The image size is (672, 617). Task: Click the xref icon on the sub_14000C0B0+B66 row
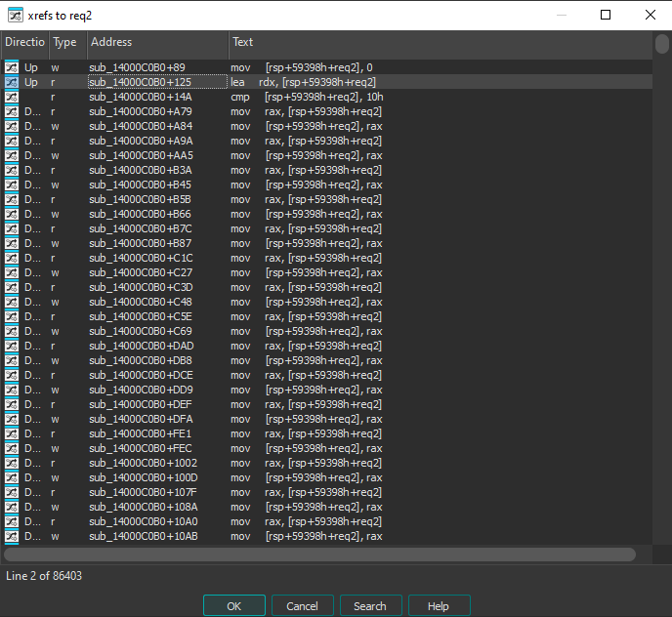pos(12,214)
